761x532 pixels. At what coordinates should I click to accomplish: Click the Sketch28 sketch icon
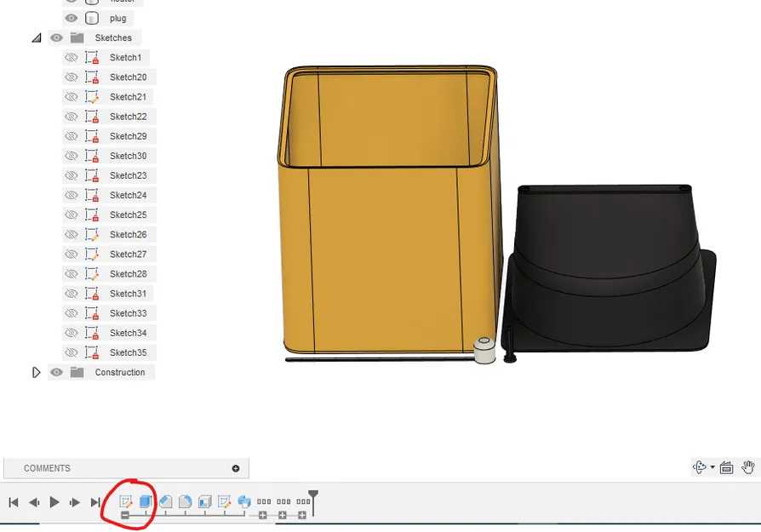92,274
